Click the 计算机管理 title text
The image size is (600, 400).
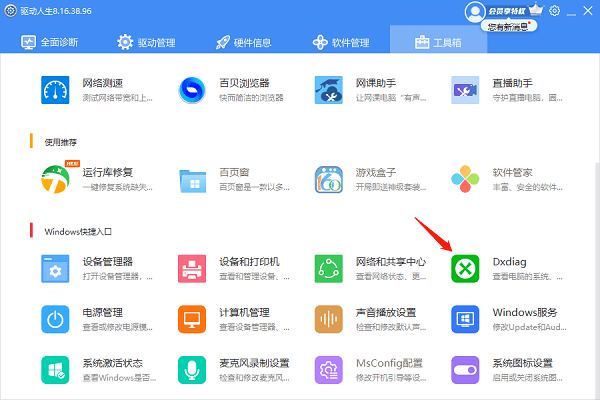(x=244, y=312)
